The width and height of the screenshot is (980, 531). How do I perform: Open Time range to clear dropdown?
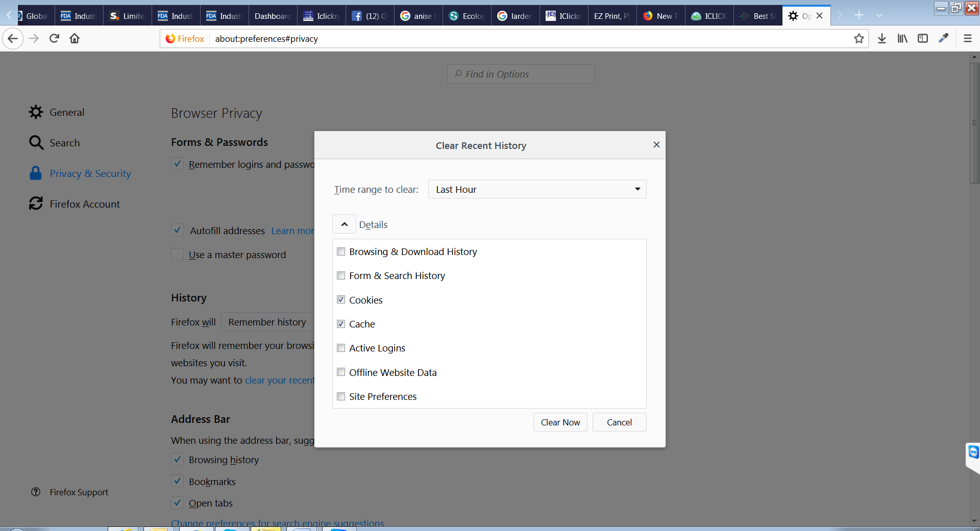(x=537, y=189)
